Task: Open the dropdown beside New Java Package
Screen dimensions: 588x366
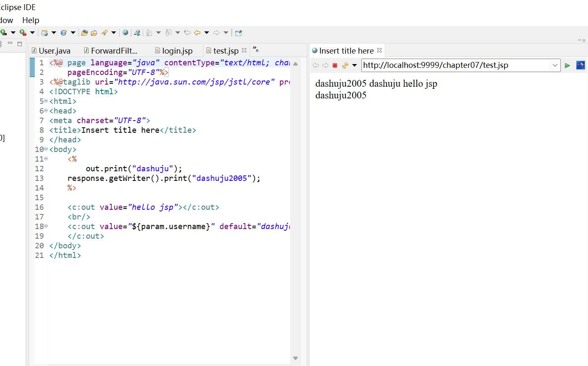Action: pyautogui.click(x=54, y=33)
